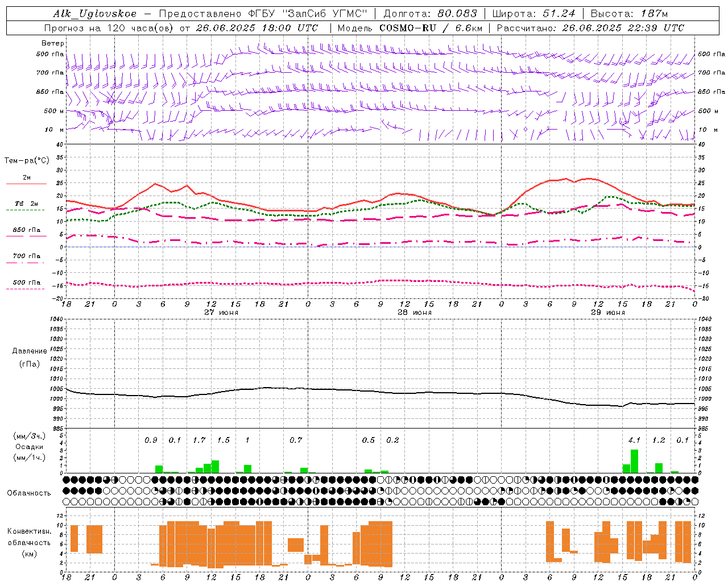Select the provider text ФГБУ "ЗапСиб УГМС"
The height and width of the screenshot is (582, 728).
click(308, 14)
